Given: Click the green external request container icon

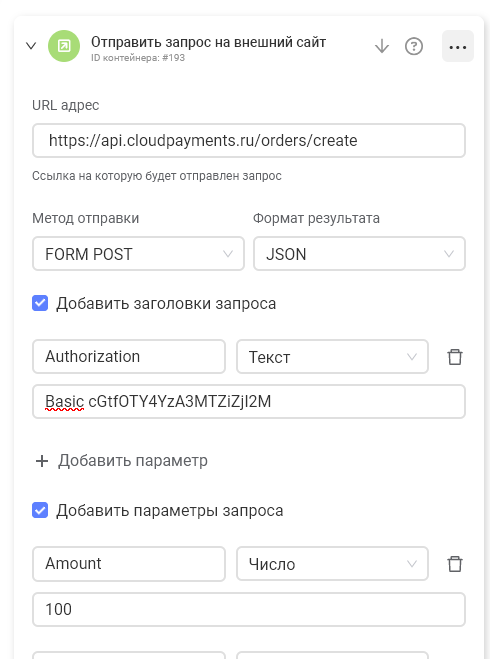Looking at the screenshot, I should point(64,46).
